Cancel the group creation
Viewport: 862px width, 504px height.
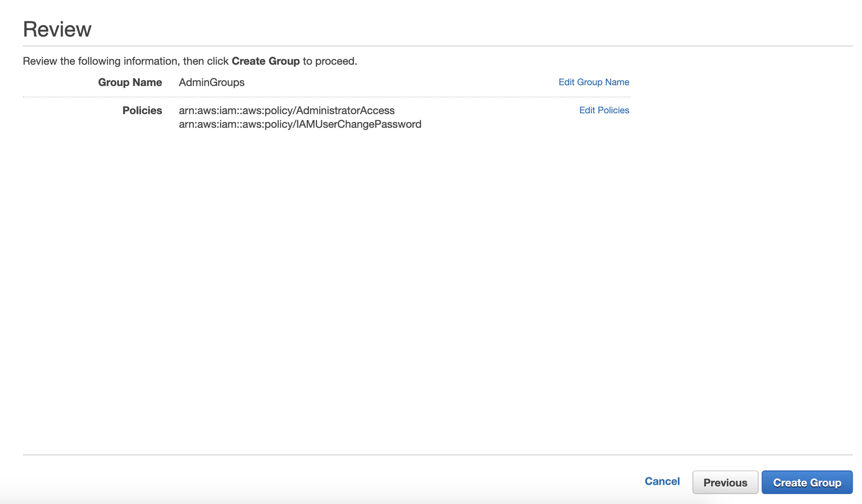click(662, 481)
